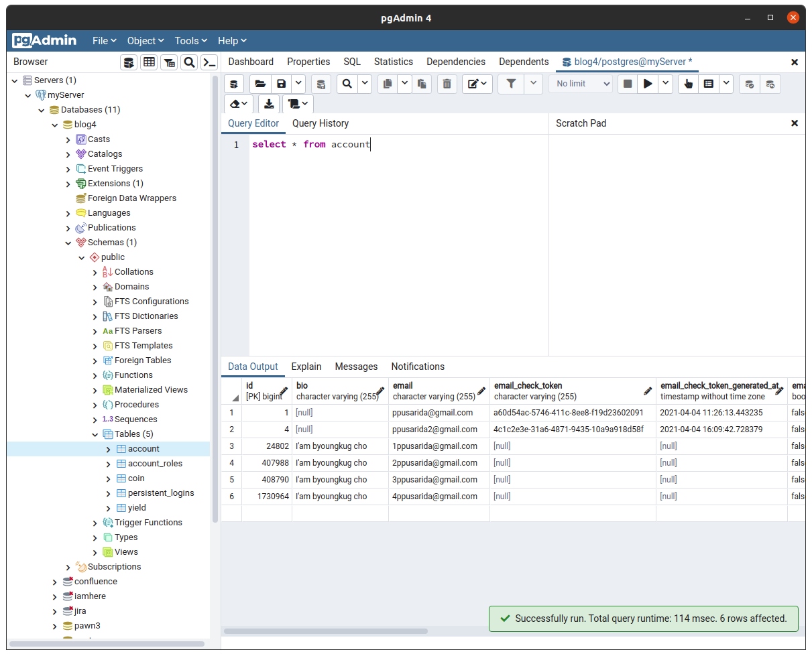Viewport: 812px width, 656px height.
Task: Select the coin table in tree
Action: click(136, 478)
